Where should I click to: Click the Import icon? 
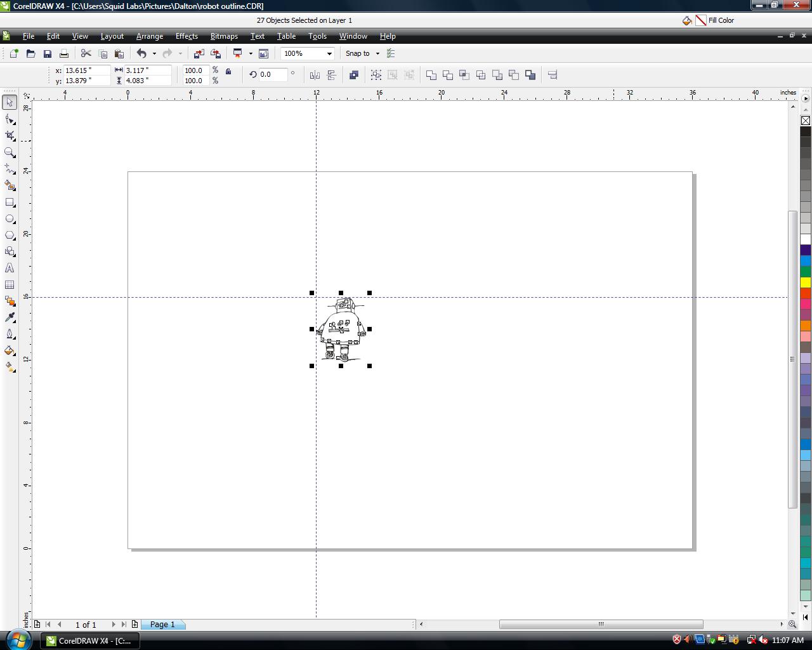click(x=199, y=53)
